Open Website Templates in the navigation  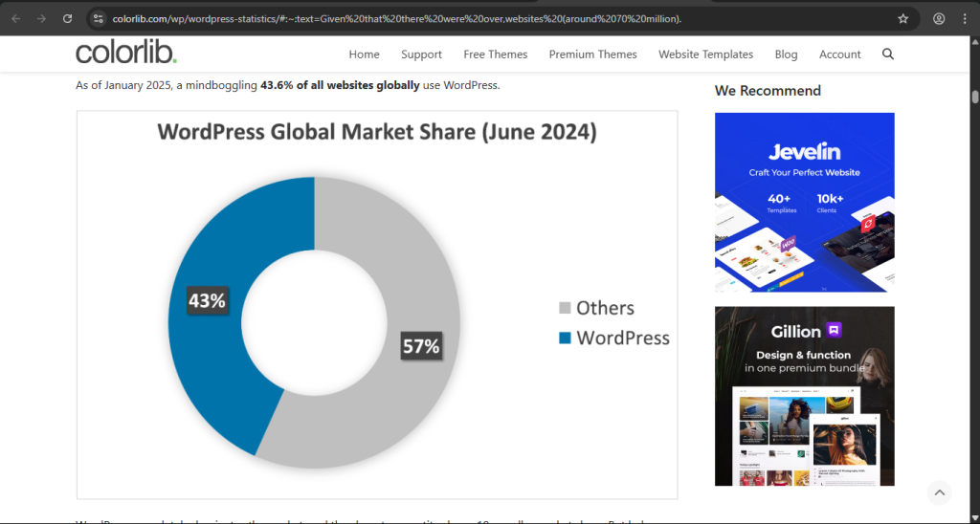[x=705, y=55]
